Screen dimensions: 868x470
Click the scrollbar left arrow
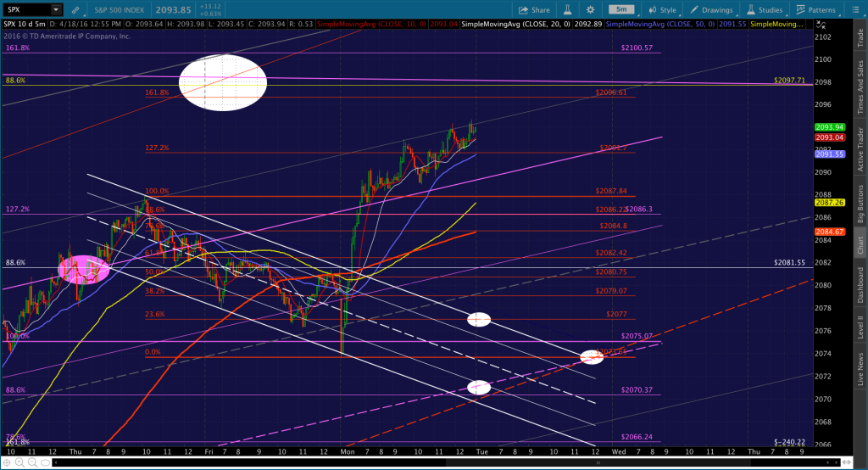point(56,462)
